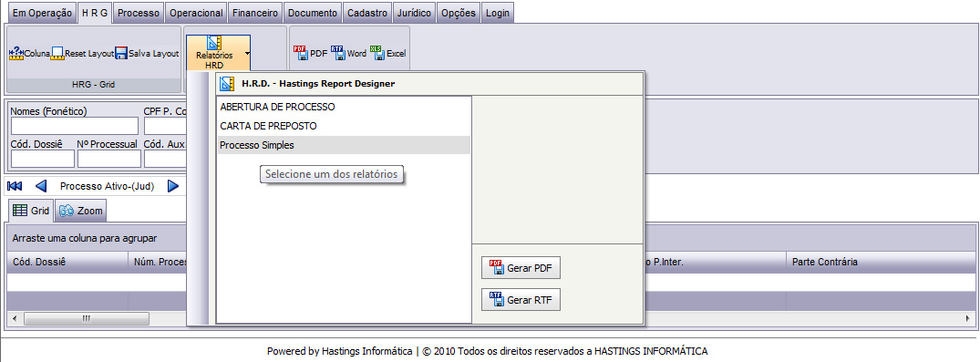Image resolution: width=980 pixels, height=362 pixels.
Task: Open the Financeiro tab
Action: (255, 13)
